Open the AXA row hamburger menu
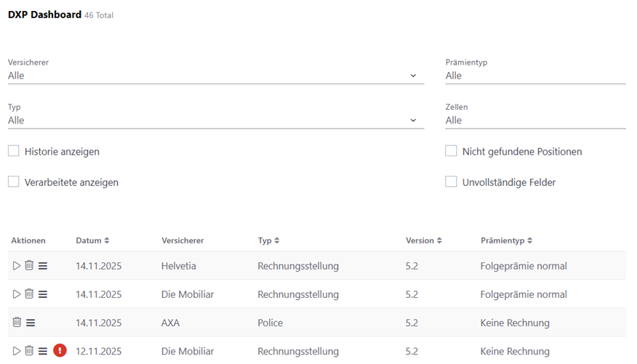 tap(31, 323)
